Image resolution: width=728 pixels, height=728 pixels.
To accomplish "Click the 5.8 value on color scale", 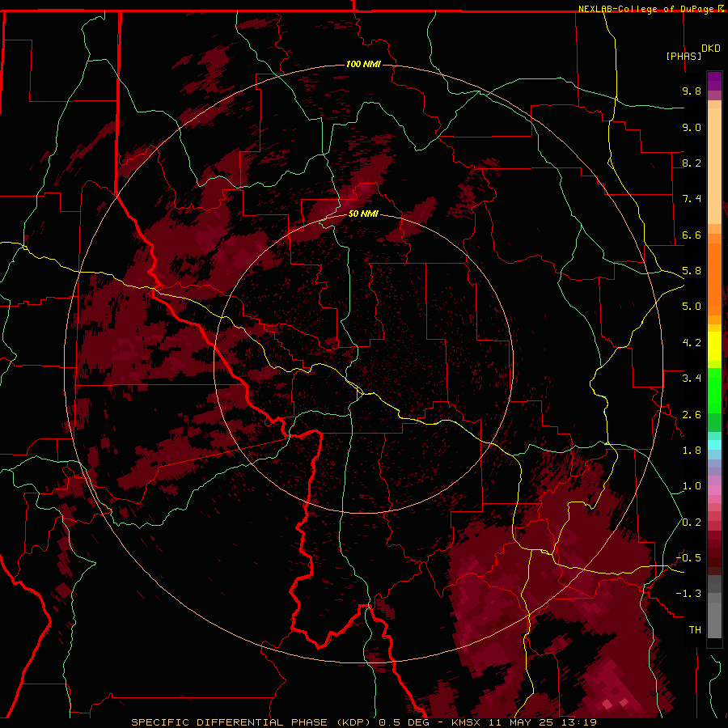I will tap(692, 271).
